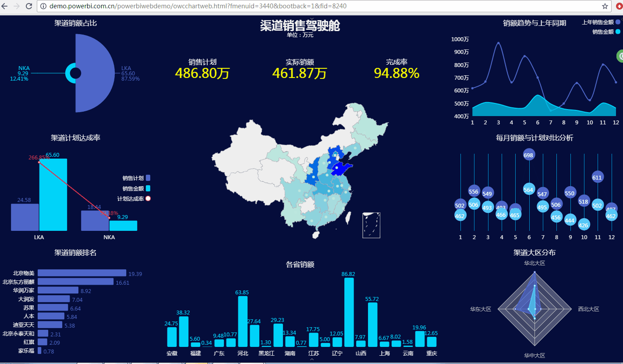Image resolution: width=623 pixels, height=364 pixels.
Task: Click the purple 销售计划 legend square
Action: pyautogui.click(x=148, y=178)
